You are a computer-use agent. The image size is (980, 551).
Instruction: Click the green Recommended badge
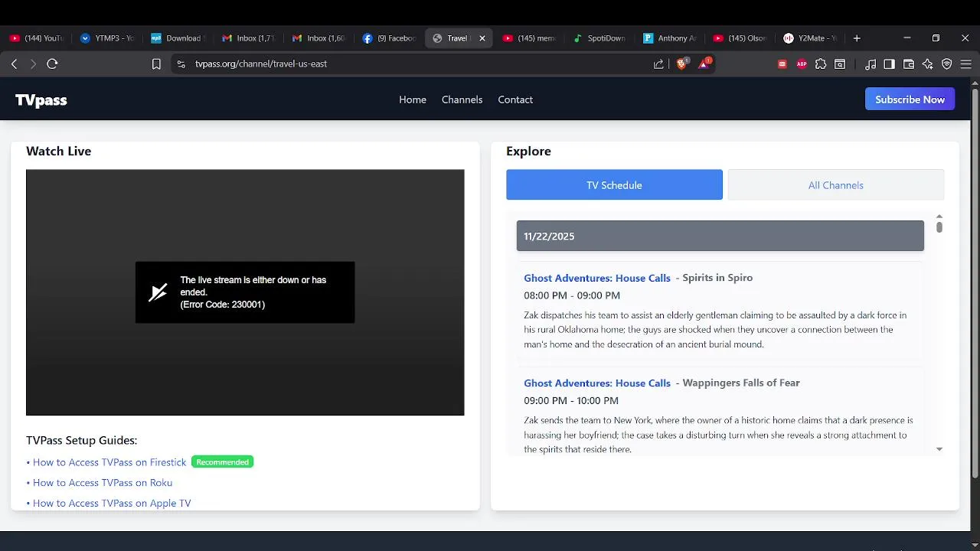223,462
